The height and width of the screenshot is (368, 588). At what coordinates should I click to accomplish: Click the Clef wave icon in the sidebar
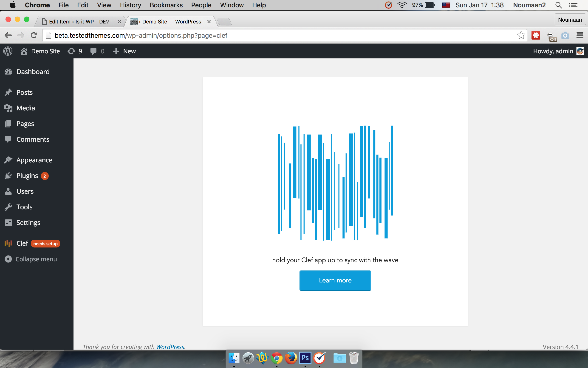[8, 243]
